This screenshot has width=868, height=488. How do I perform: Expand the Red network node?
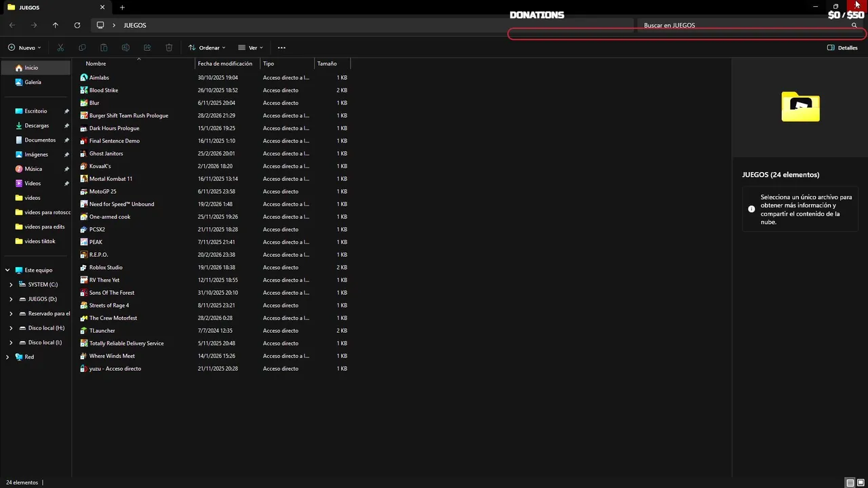pos(7,357)
